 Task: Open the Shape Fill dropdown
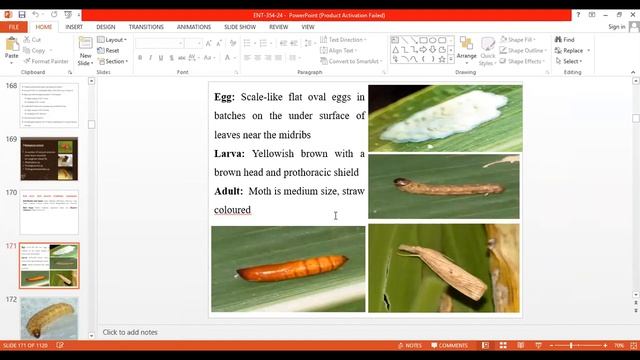(518, 40)
